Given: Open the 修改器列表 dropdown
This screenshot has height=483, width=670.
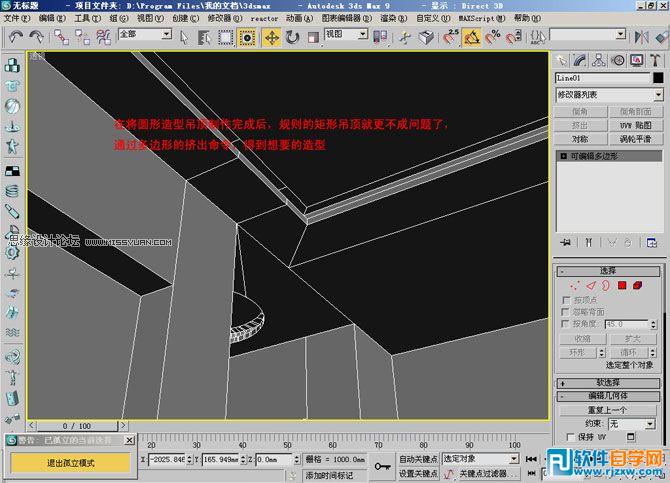Looking at the screenshot, I should coord(609,94).
